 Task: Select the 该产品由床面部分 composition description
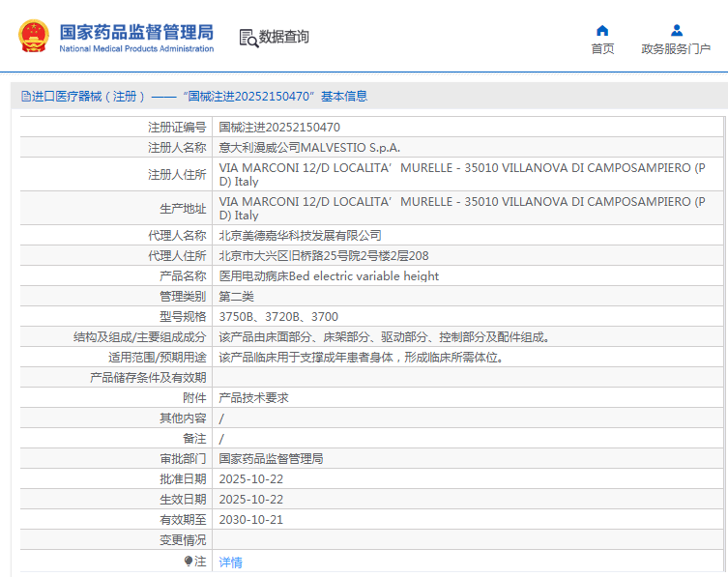[385, 337]
